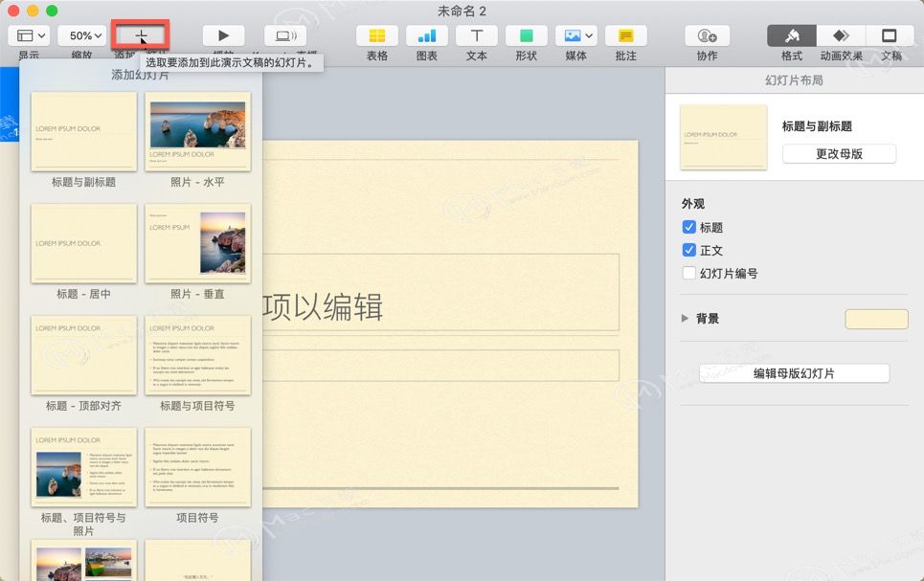924x581 pixels.
Task: Click the 更改母版 button
Action: click(839, 154)
